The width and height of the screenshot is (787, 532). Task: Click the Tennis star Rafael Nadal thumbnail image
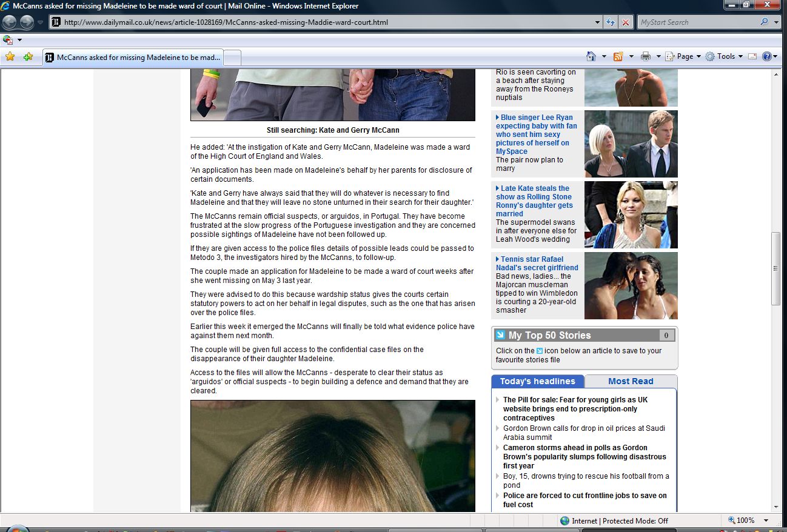click(631, 285)
